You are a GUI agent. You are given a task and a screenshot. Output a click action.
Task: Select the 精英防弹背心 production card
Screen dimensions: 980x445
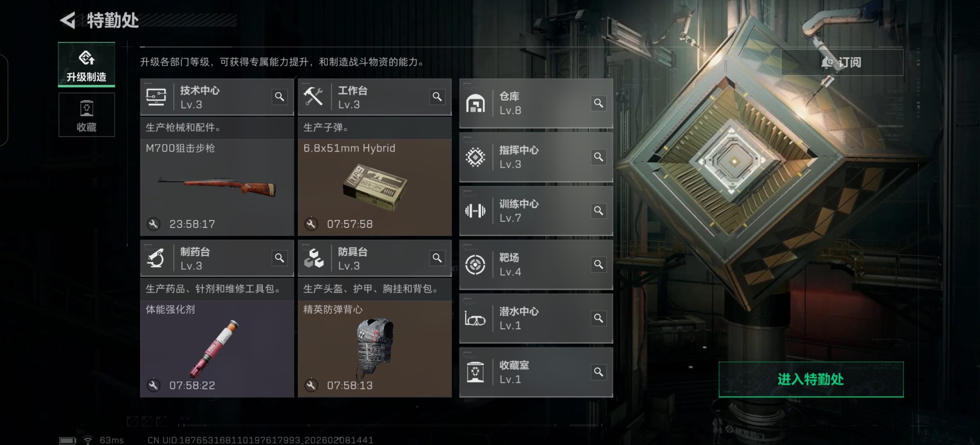[x=375, y=349]
